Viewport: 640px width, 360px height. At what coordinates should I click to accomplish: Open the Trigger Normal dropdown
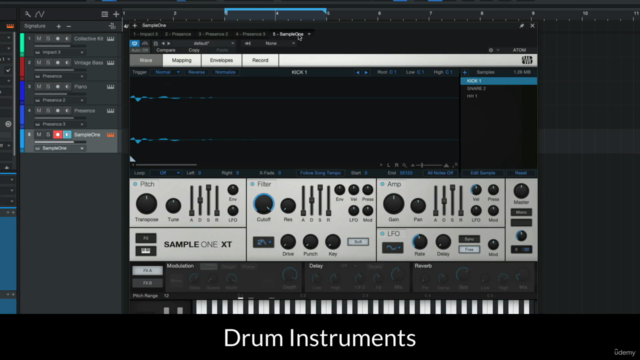[166, 72]
